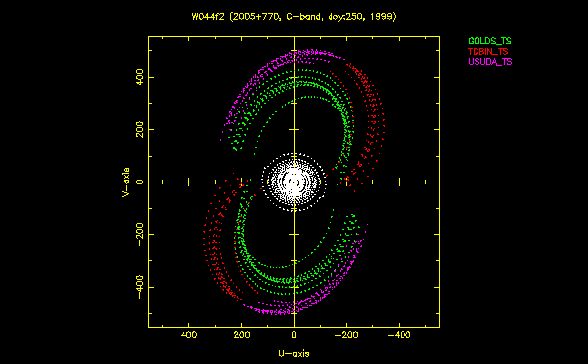Click the 200 tick label on U-axis

point(242,335)
